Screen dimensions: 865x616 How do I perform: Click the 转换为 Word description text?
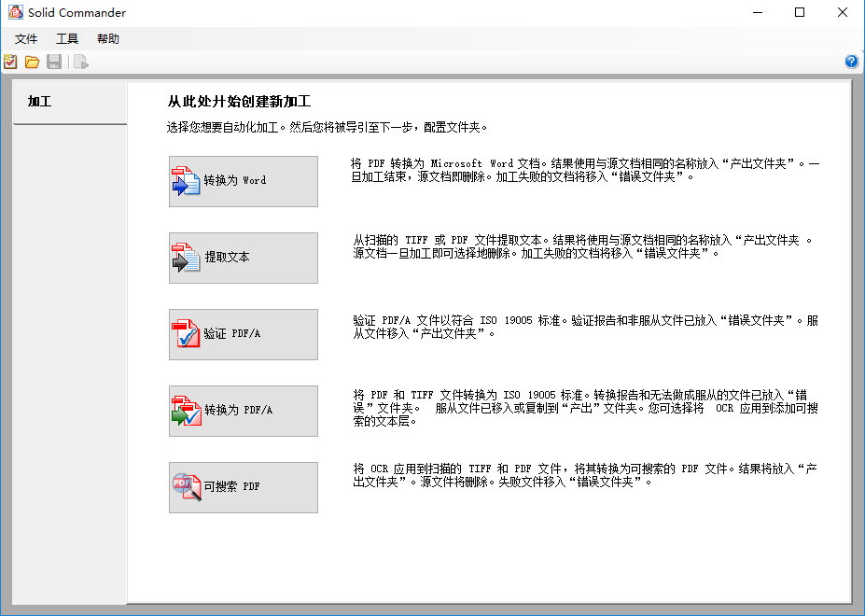tap(585, 169)
